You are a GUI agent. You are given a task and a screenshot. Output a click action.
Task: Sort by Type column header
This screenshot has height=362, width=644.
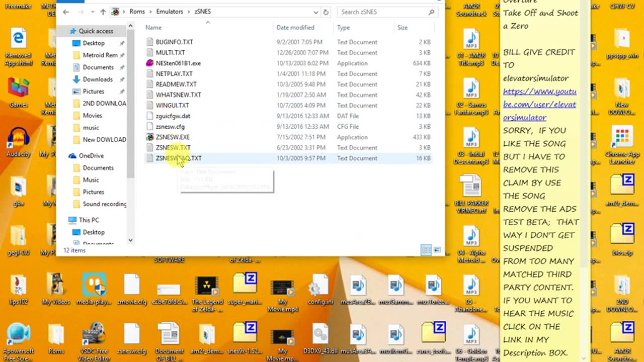click(343, 28)
